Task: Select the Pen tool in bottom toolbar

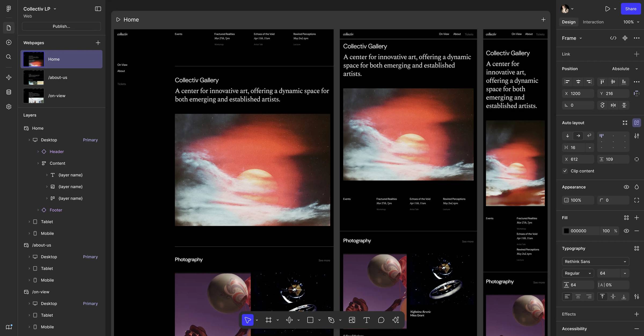Action: (331, 320)
